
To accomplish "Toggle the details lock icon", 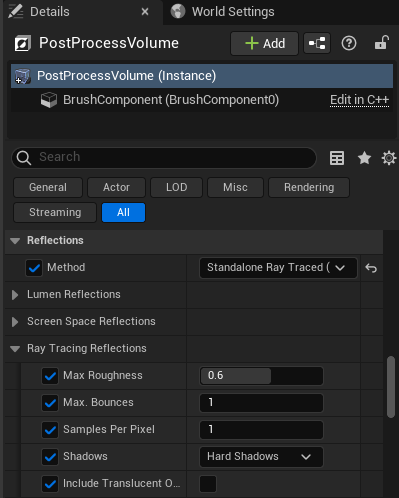I will tap(381, 43).
